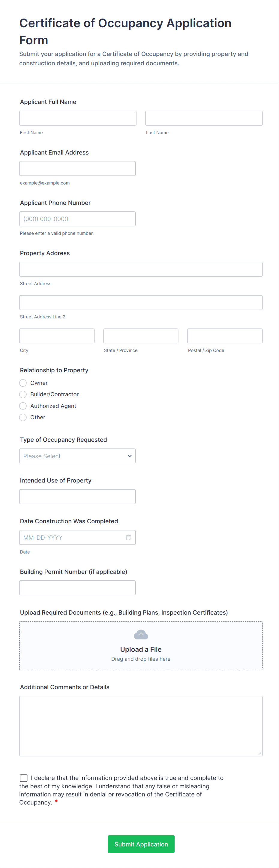This screenshot has width=279, height=868.
Task: Check the declaration agreement checkbox
Action: [x=24, y=778]
